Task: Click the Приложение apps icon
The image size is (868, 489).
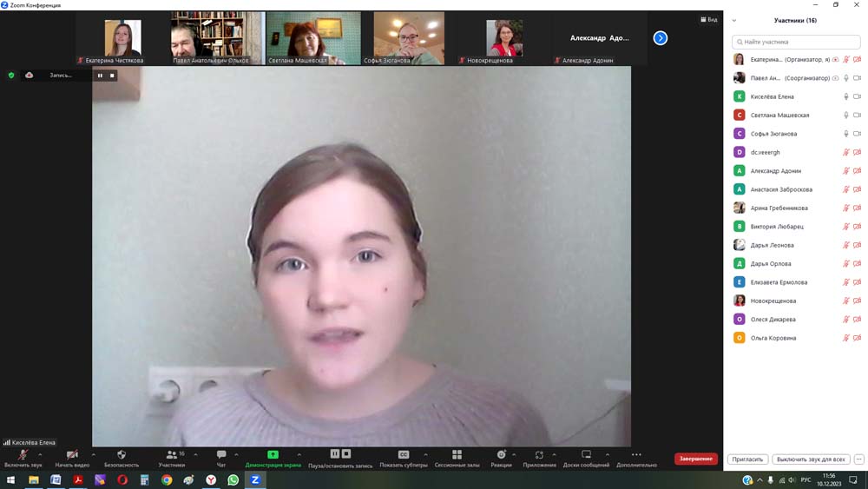Action: click(x=539, y=454)
